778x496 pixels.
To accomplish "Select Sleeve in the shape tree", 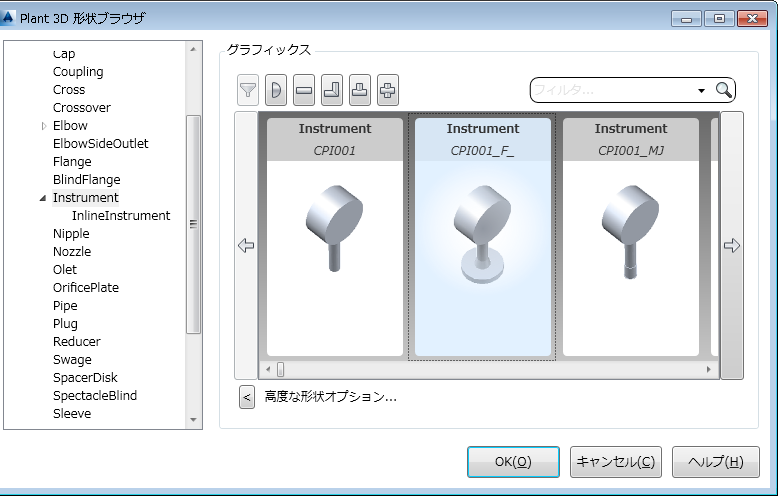I will click(72, 414).
